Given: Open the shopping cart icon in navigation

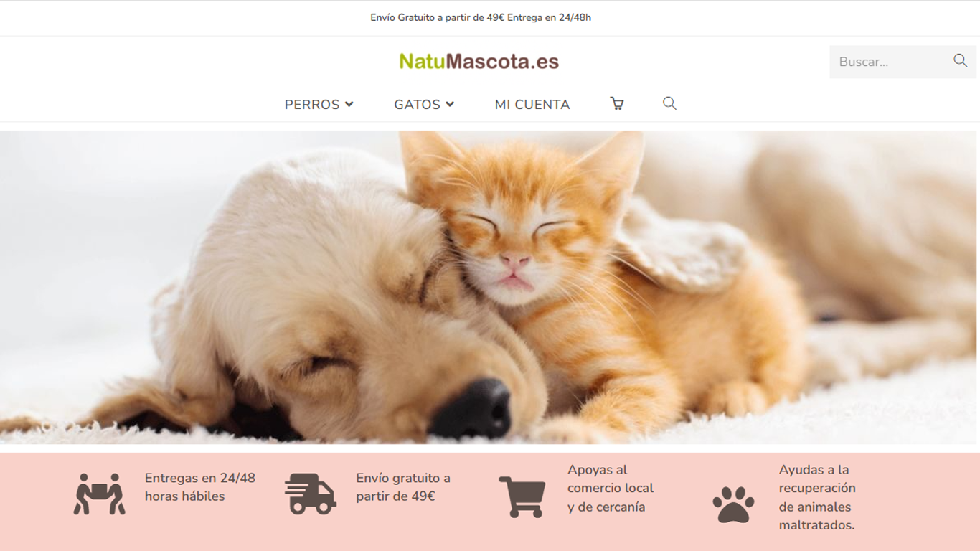Looking at the screenshot, I should pos(616,103).
